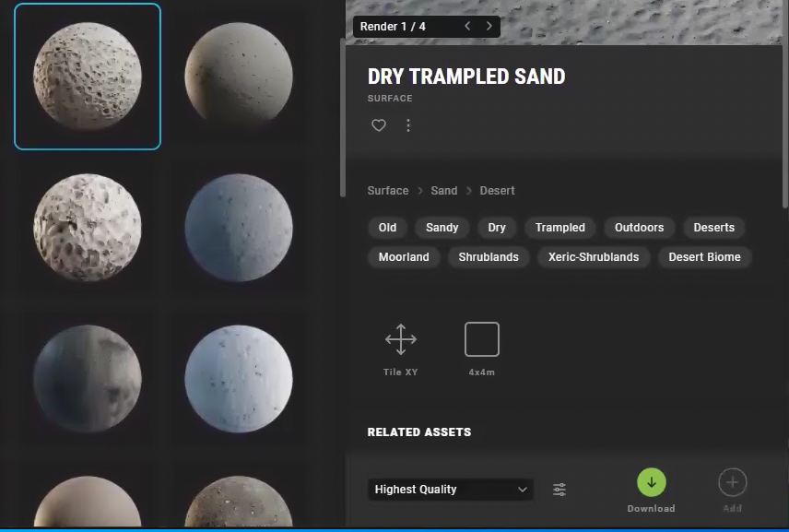Click the RELATED ASSETS heading
Screen dimensions: 789x532
point(419,432)
